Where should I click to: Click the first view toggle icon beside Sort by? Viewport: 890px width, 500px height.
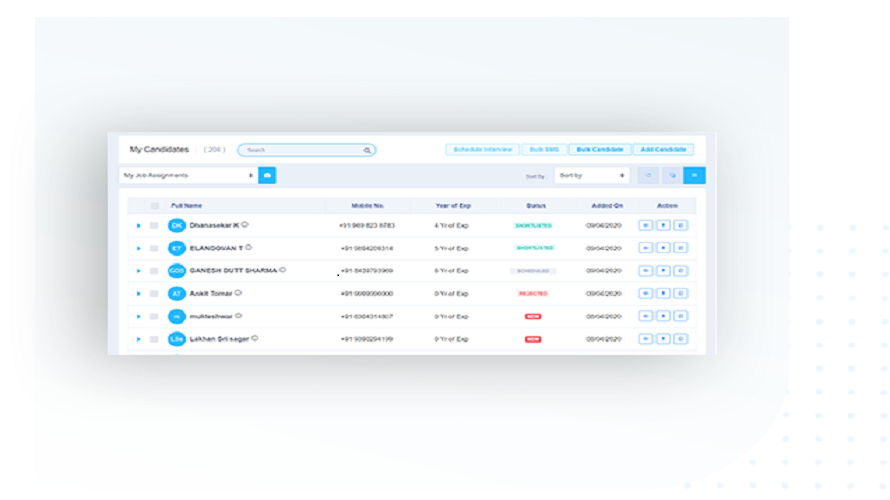click(x=648, y=176)
